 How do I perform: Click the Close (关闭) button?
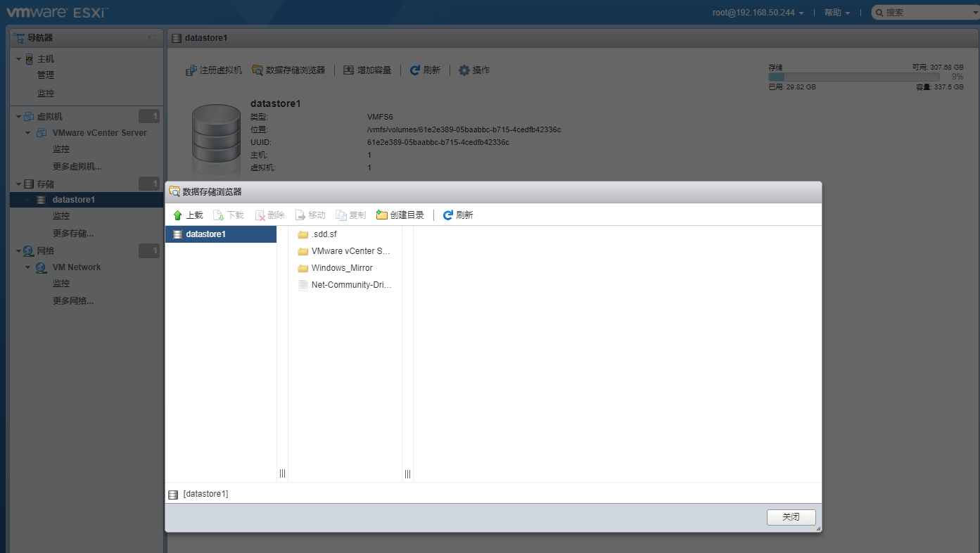pyautogui.click(x=791, y=517)
